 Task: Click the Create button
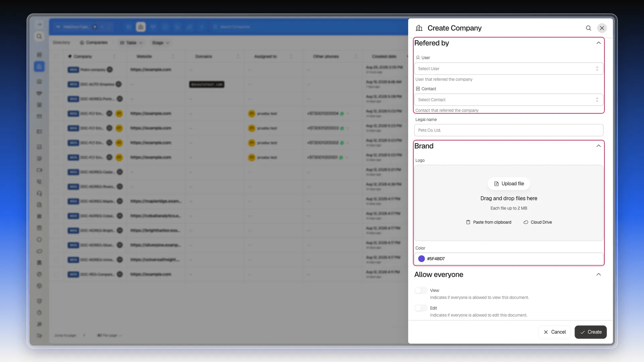(x=591, y=332)
